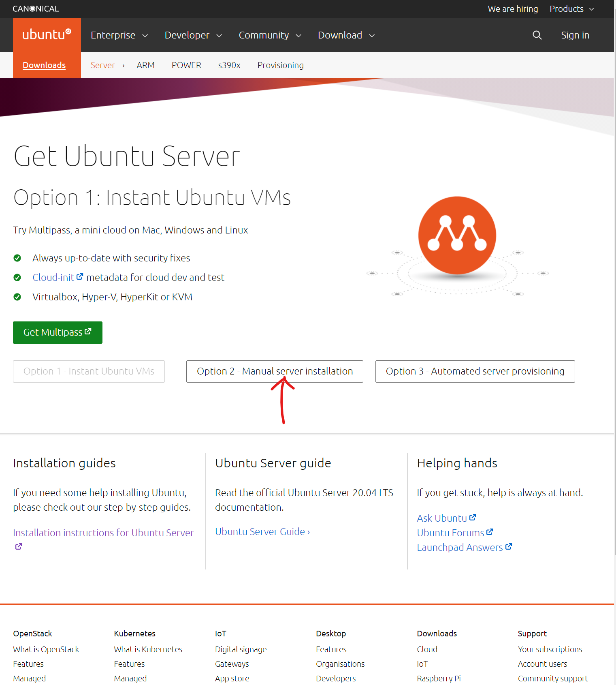Click Sign in at top right
Viewport: 616px width, 685px height.
click(x=575, y=35)
